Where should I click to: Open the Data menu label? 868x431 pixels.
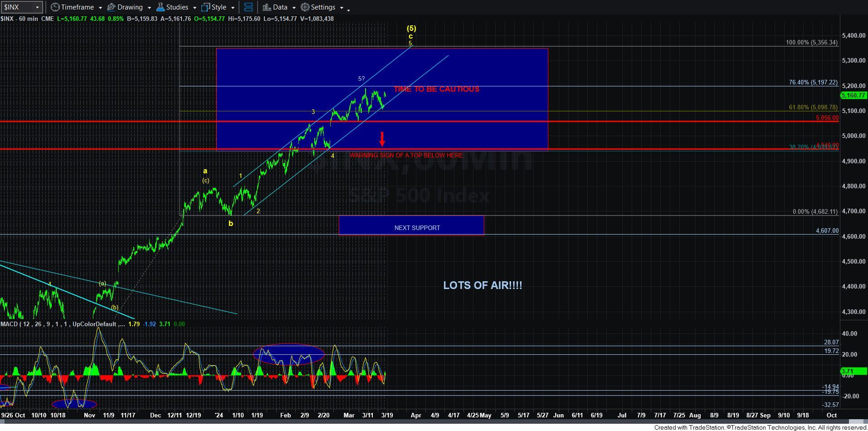280,7
